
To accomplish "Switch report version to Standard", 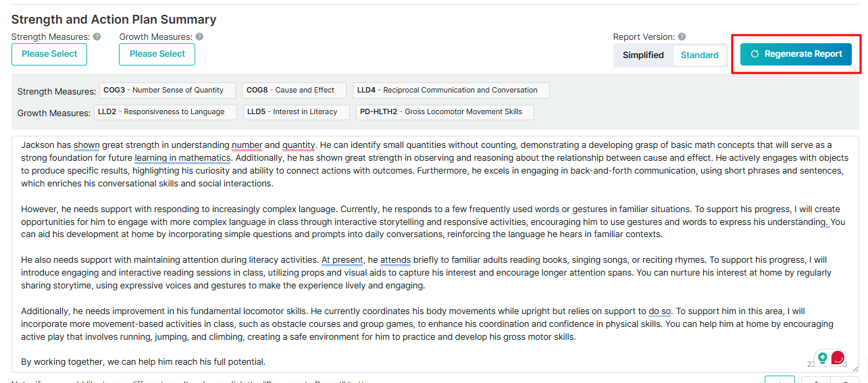I will pos(699,55).
